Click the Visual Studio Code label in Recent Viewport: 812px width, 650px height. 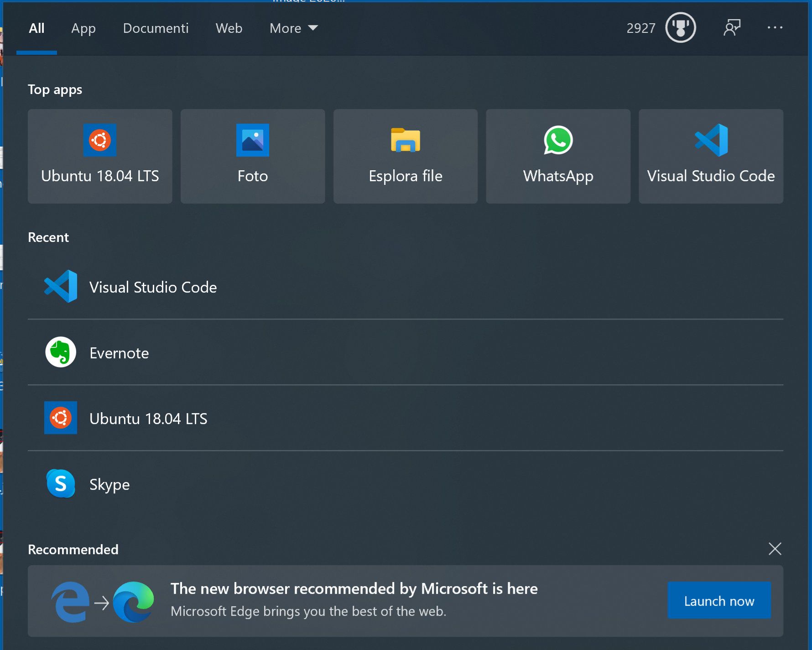(x=153, y=287)
